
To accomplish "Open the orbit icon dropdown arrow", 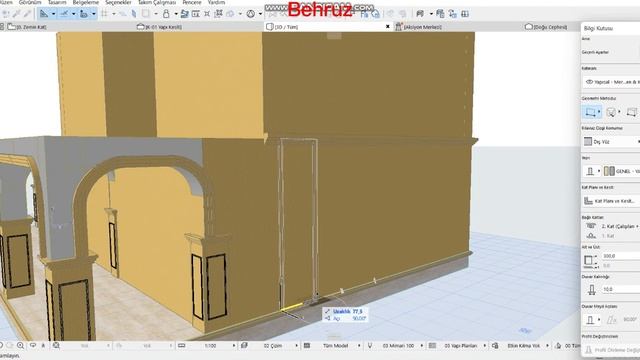I will 260,14.
